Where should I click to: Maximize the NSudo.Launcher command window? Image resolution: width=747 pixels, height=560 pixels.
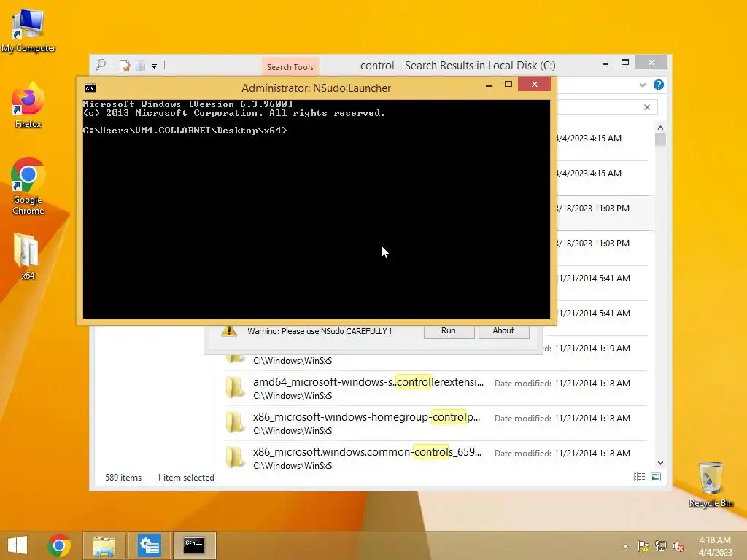508,85
